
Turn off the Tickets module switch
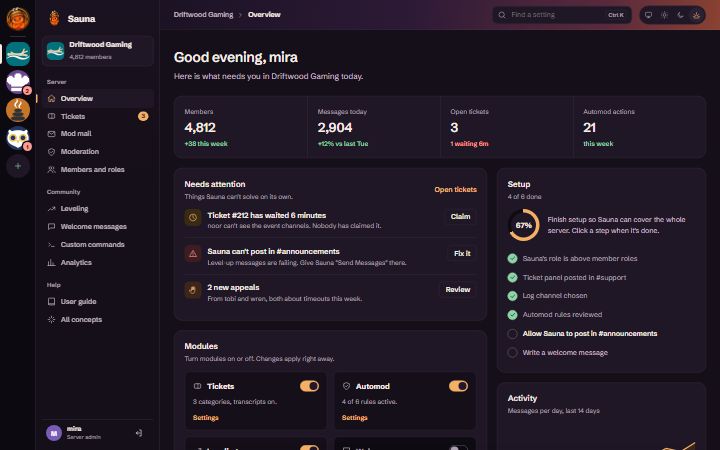point(309,386)
